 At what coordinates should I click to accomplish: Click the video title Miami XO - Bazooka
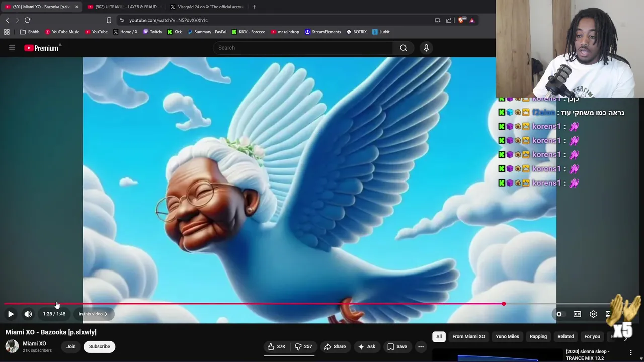tap(51, 332)
